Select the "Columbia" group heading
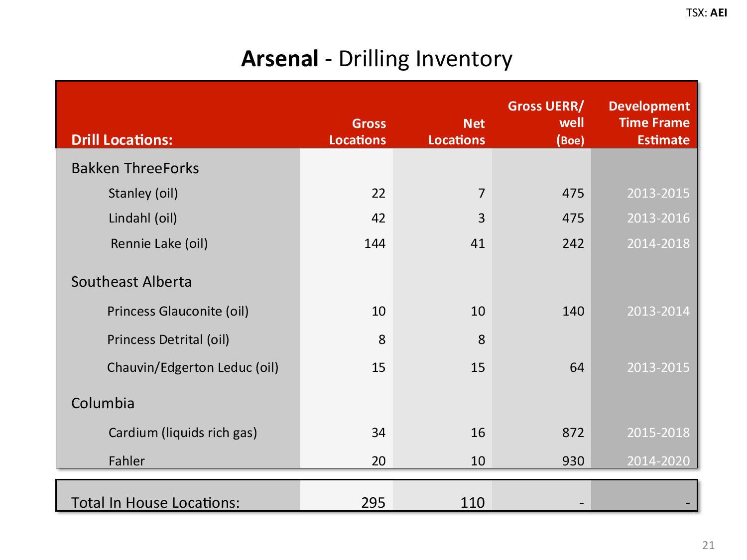The width and height of the screenshot is (747, 560). (x=103, y=403)
